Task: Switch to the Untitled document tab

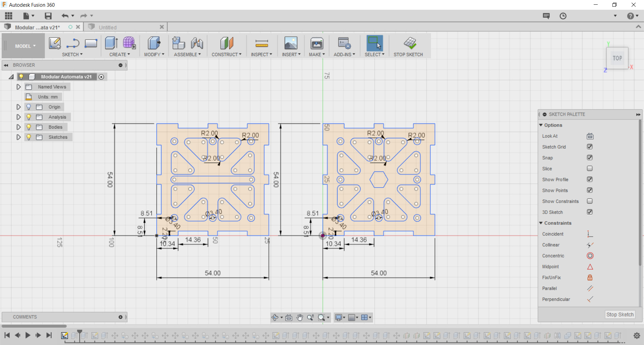Action: 126,27
